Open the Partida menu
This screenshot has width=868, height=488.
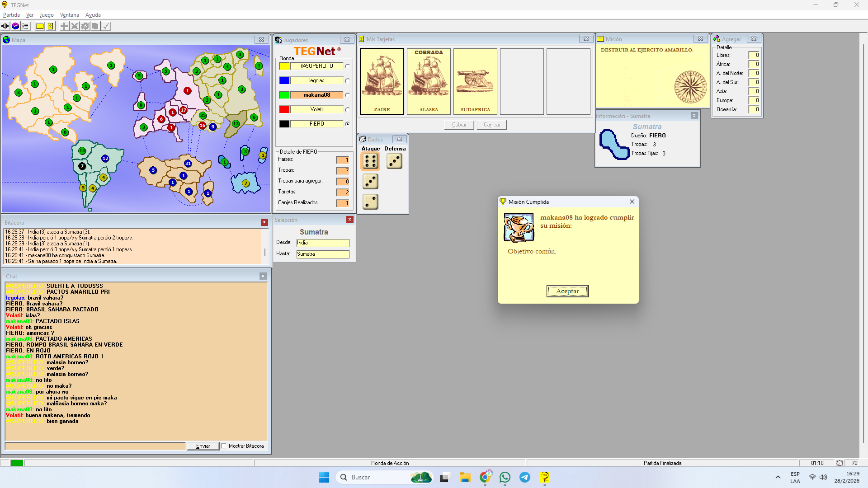click(x=11, y=15)
